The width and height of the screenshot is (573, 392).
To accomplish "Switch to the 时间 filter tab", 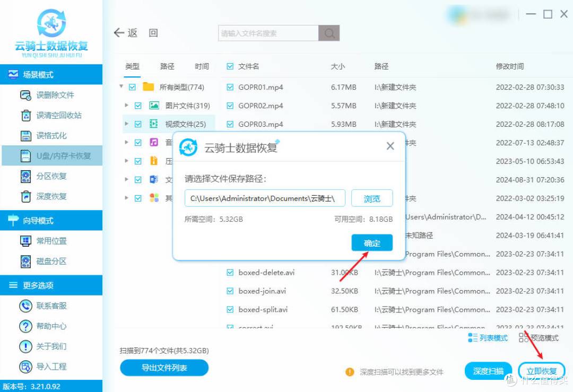I will coord(202,66).
